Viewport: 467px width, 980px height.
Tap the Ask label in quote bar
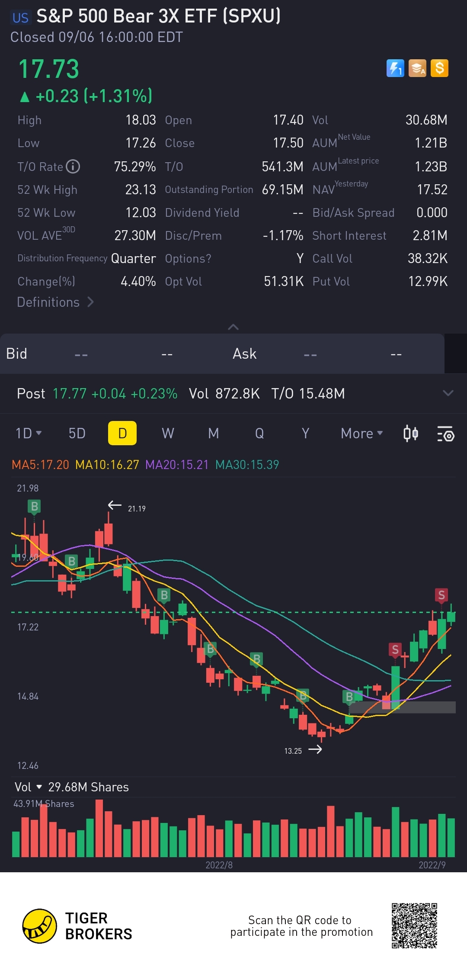[244, 354]
